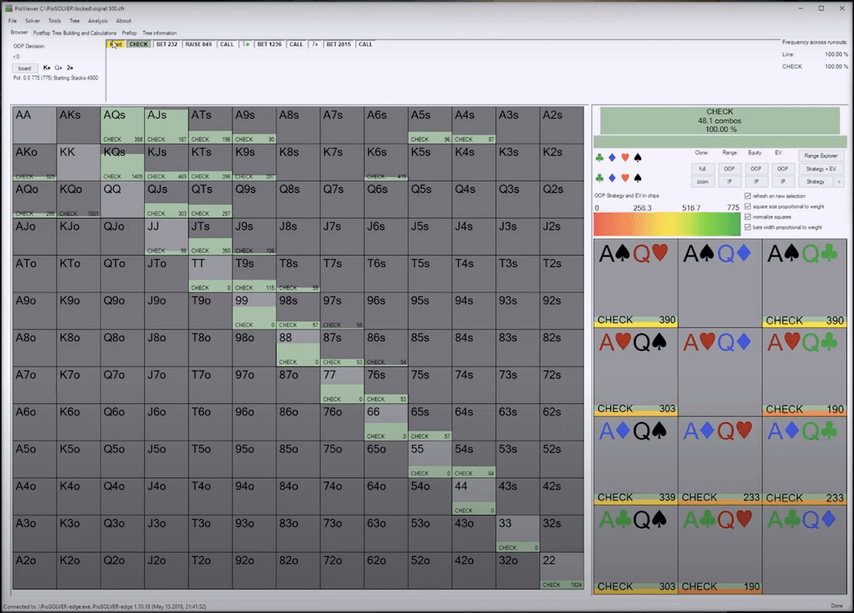Screen dimensions: 854x613
Task: Select the green club suit in the lower suit row
Action: (x=600, y=178)
